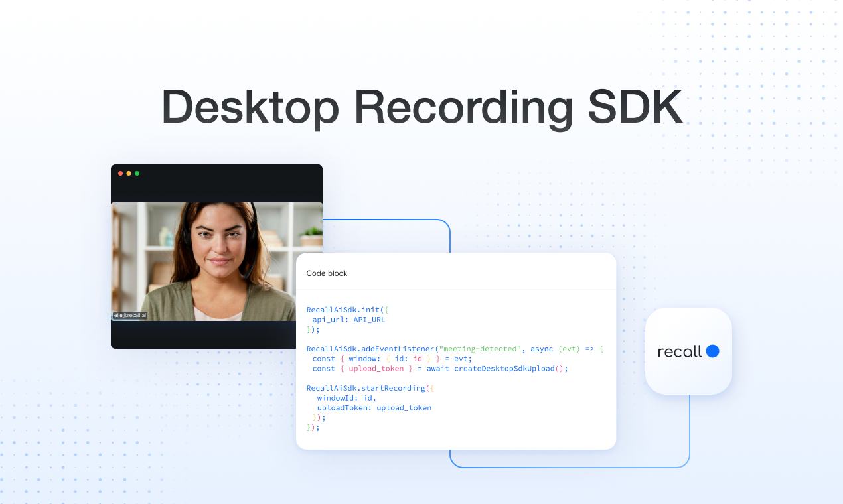Click the "const { window: { id: id } } = evt;" line
The height and width of the screenshot is (504, 843).
tap(392, 359)
